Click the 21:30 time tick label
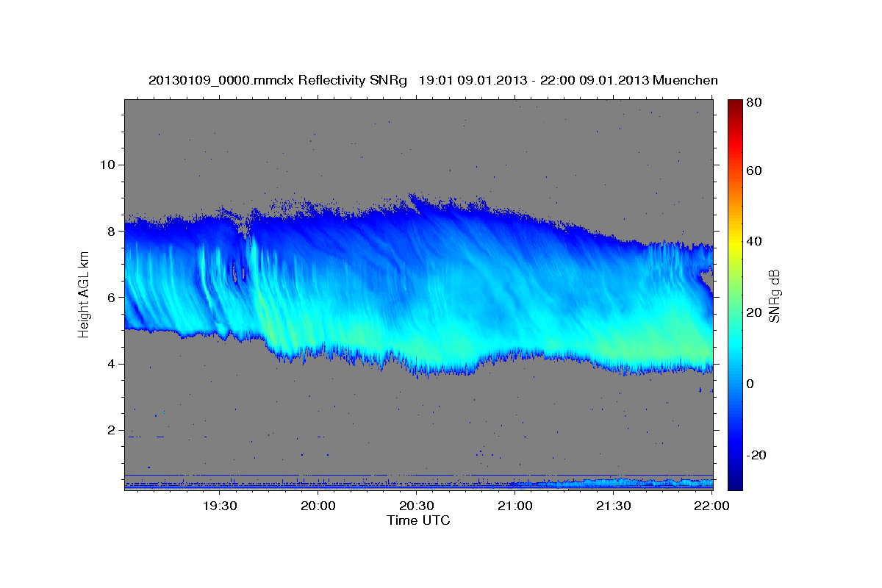The image size is (882, 588). [614, 506]
